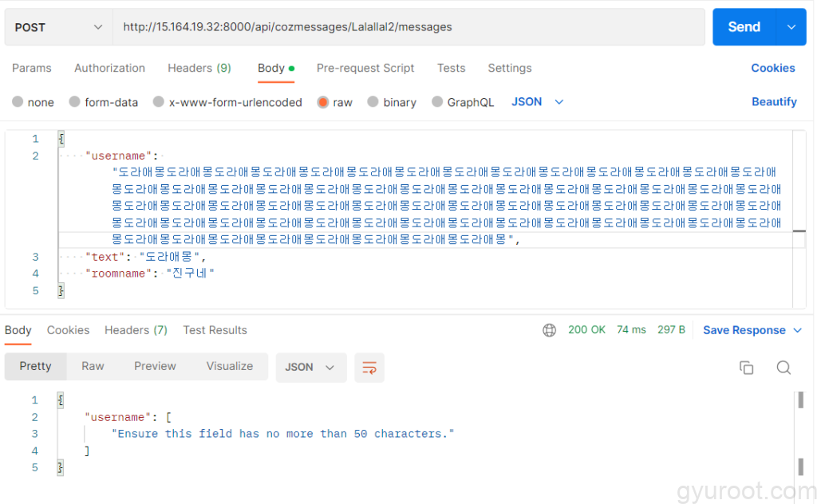
Task: Copy the response body with copy icon
Action: pos(746,368)
